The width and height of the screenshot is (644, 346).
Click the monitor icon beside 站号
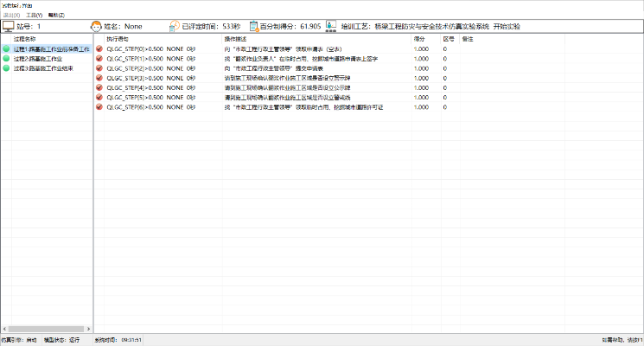pos(9,27)
